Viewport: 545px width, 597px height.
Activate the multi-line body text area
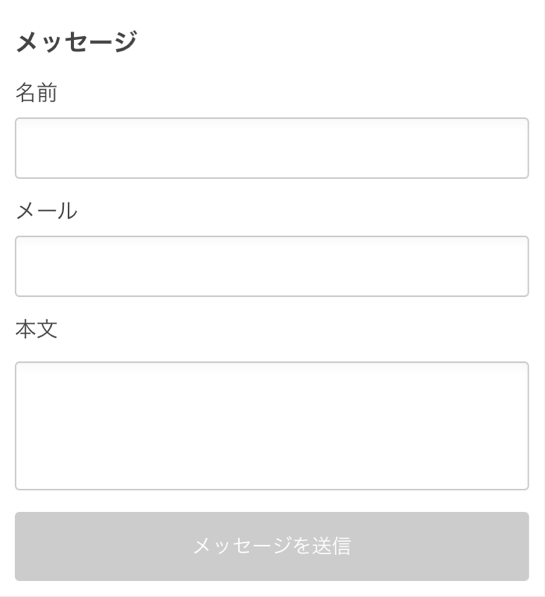pyautogui.click(x=272, y=426)
